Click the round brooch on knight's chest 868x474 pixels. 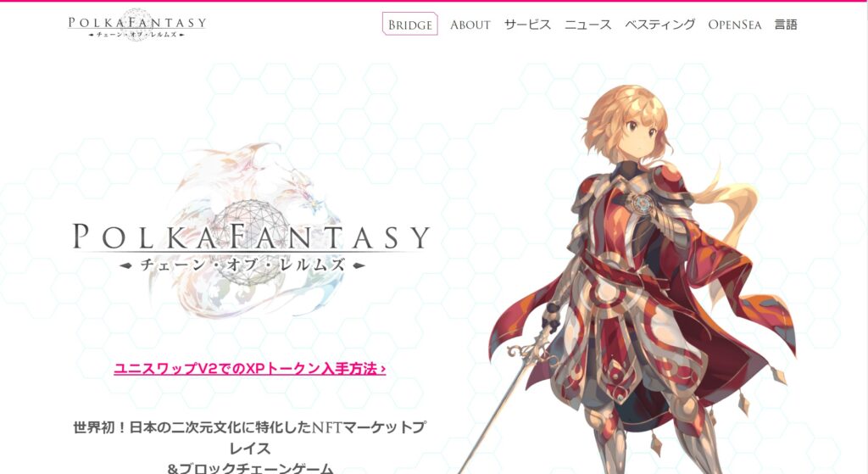point(643,202)
